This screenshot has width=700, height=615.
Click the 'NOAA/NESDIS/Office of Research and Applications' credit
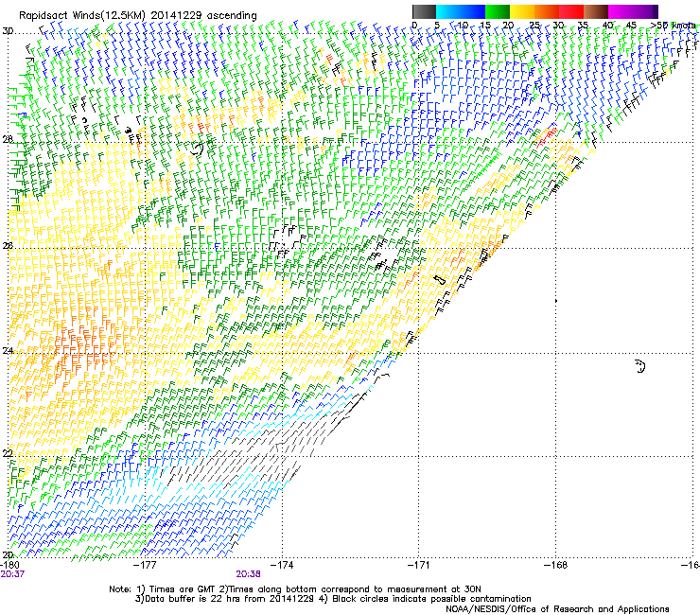(x=557, y=609)
